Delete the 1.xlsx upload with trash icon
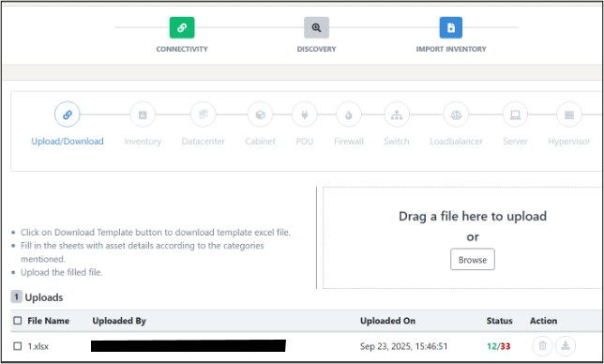 (x=542, y=346)
